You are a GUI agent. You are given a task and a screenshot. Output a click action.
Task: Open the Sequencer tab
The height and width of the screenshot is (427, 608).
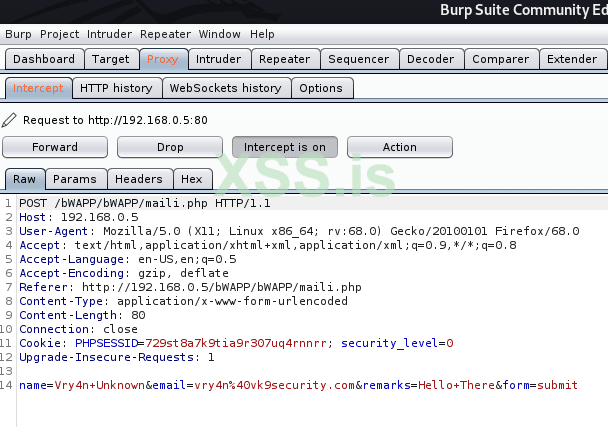pos(358,59)
